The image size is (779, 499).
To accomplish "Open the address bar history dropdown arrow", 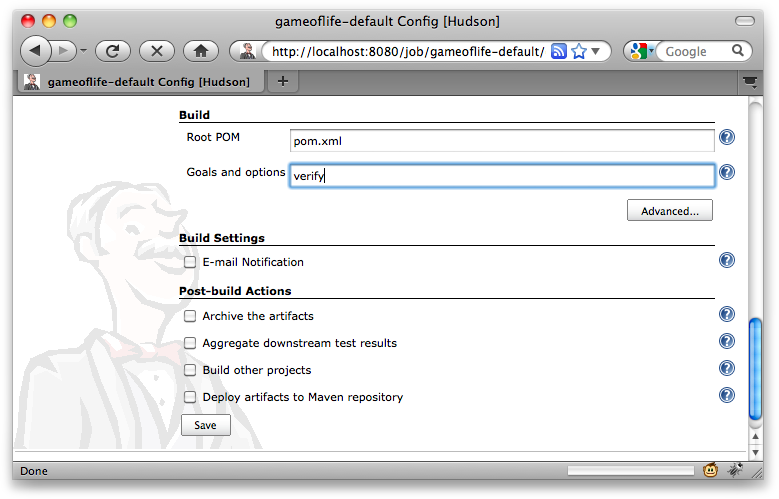I will (x=596, y=51).
